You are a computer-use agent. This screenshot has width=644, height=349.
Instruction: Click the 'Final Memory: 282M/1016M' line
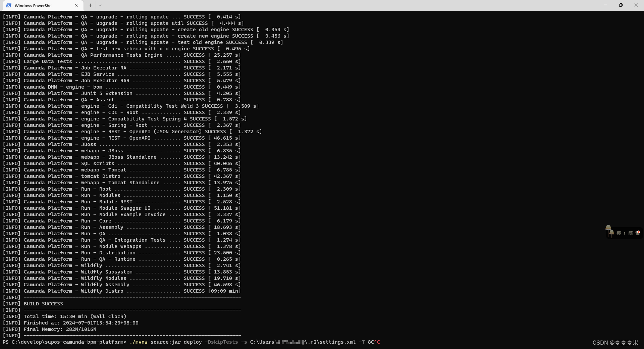(x=49, y=329)
